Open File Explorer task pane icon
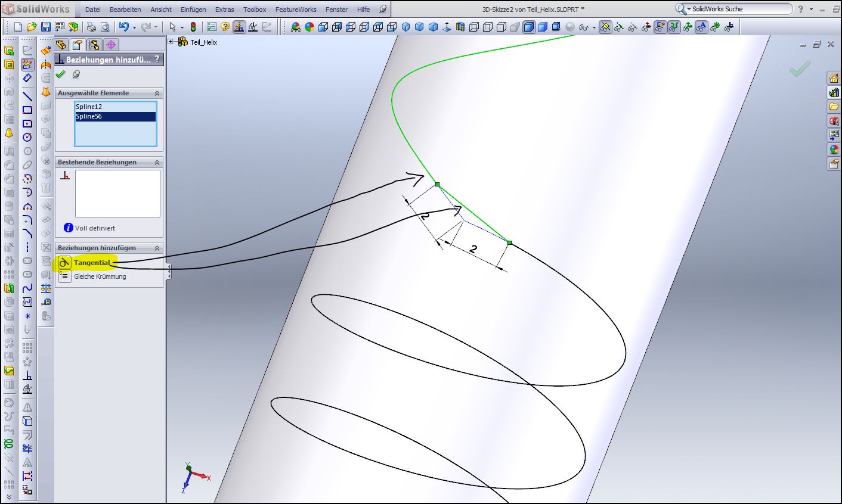Viewport: 842px width, 504px height. [x=834, y=107]
